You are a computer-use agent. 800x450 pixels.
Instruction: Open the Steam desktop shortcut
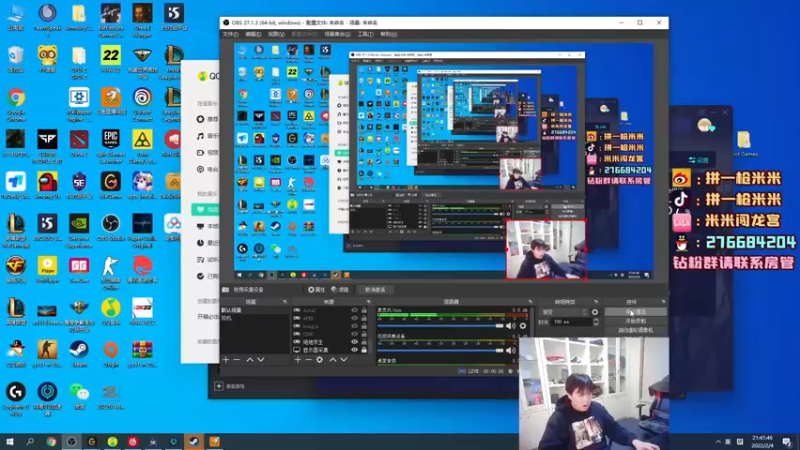click(79, 353)
